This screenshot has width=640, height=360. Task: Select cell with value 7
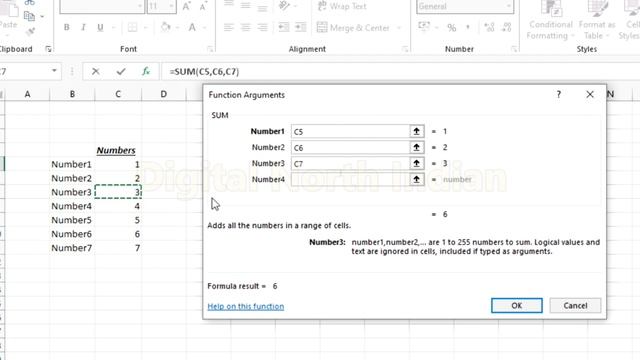[118, 248]
